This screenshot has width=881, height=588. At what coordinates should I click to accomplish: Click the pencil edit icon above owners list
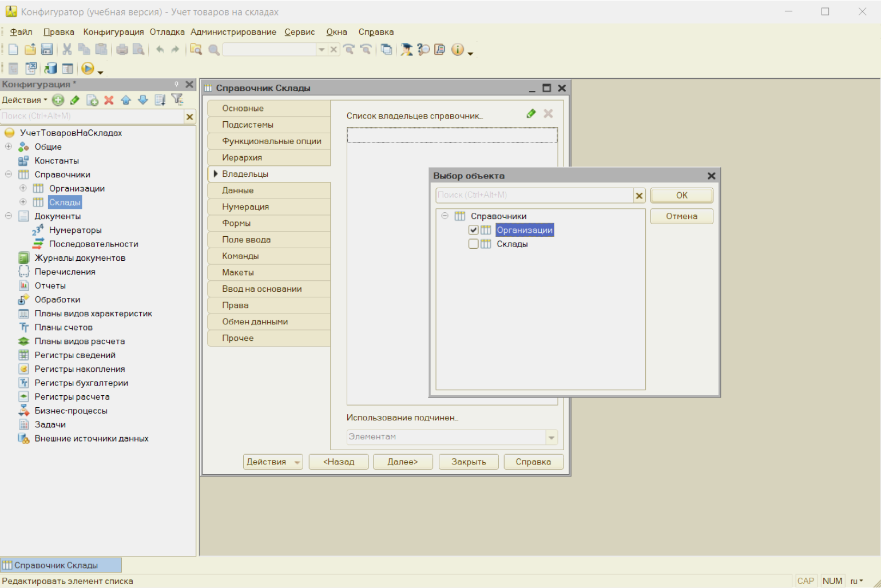click(531, 114)
